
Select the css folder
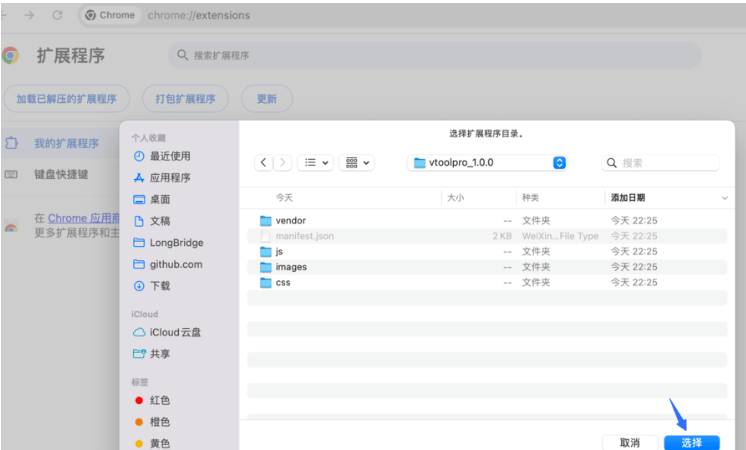click(x=487, y=283)
